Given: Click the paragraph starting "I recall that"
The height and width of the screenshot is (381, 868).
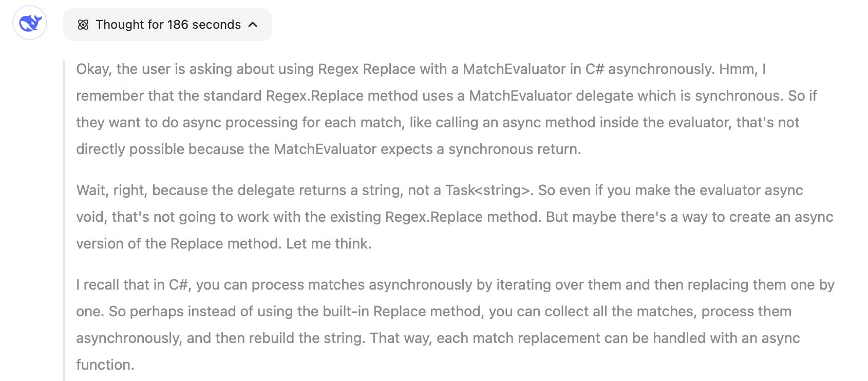Looking at the screenshot, I should tap(455, 325).
